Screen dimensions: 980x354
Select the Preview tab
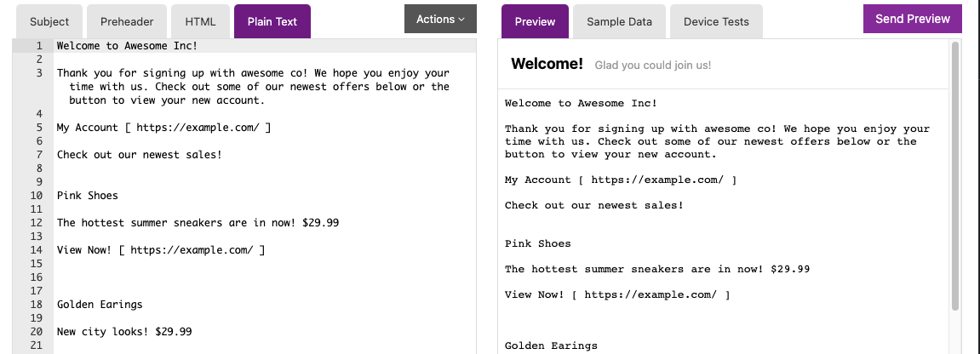[x=535, y=22]
